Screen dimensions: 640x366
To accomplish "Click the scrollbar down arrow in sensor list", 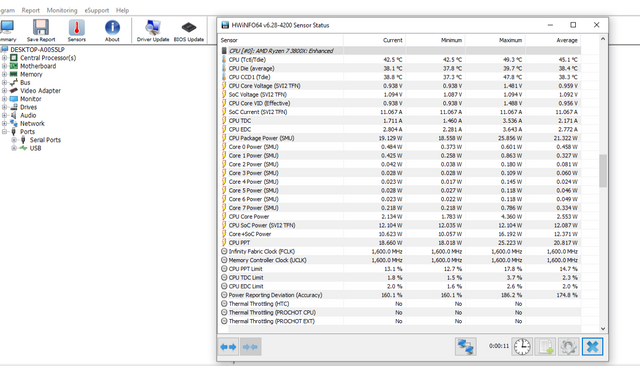I will [x=603, y=328].
